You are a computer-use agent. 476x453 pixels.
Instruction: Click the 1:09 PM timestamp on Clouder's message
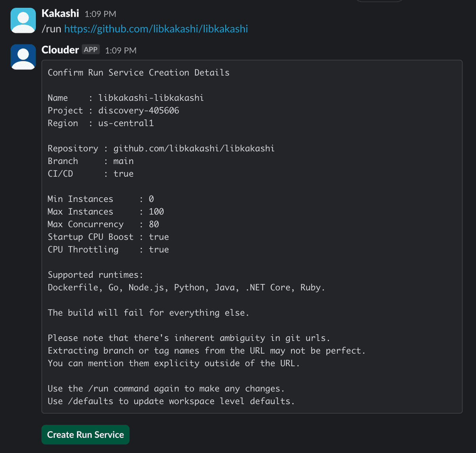coord(121,50)
